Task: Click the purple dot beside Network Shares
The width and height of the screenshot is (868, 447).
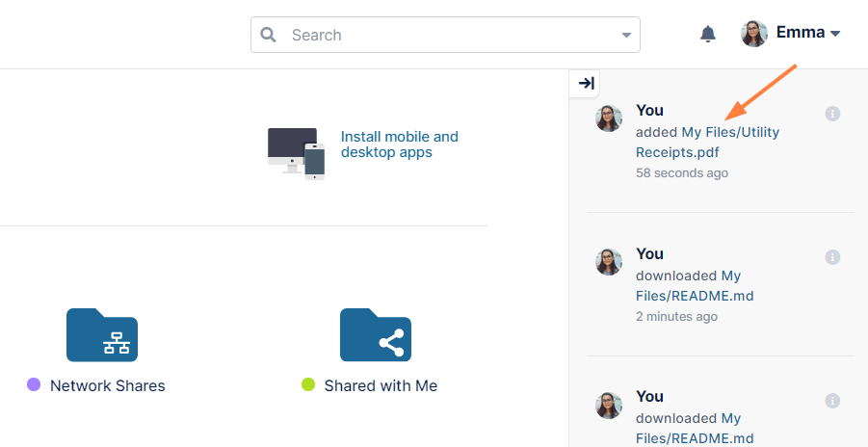Action: (34, 385)
